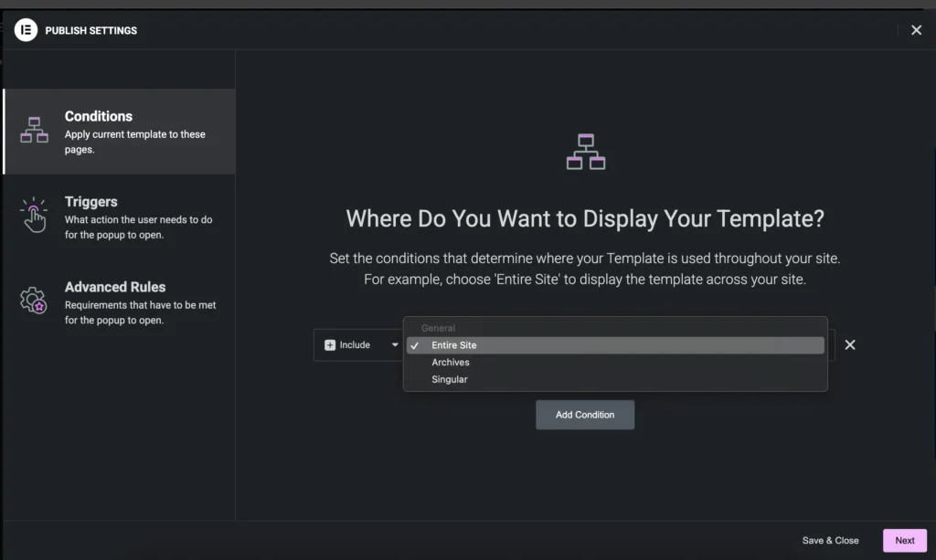
Task: Click Add Condition button
Action: click(x=584, y=415)
